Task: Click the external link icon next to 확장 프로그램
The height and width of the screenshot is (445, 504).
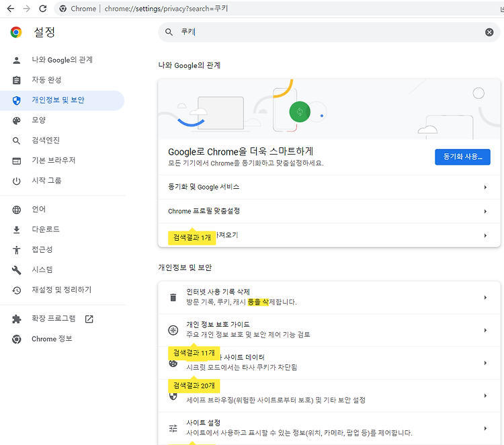Action: 89,319
